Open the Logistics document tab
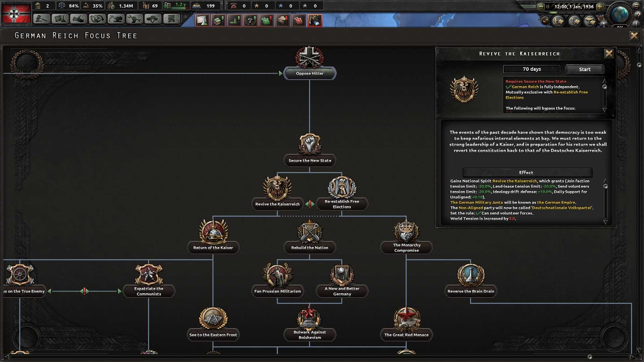 [171, 19]
